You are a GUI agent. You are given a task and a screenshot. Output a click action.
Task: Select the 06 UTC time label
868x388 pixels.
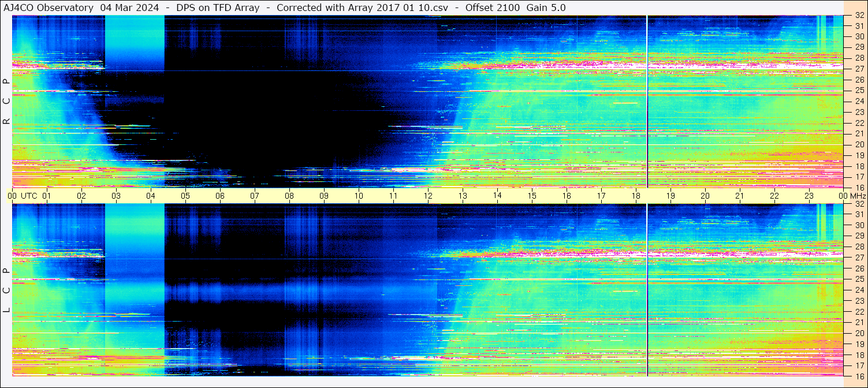point(220,196)
